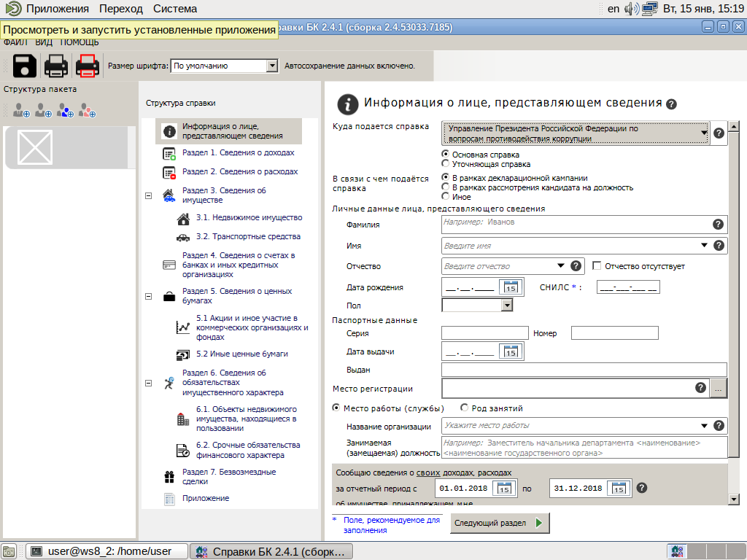This screenshot has width=747, height=560.
Task: Switch to user@ws8_2 terminal in taskbar
Action: point(107,551)
